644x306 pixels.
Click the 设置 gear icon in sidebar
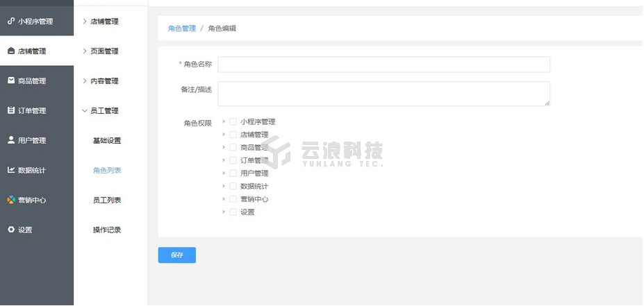11,230
